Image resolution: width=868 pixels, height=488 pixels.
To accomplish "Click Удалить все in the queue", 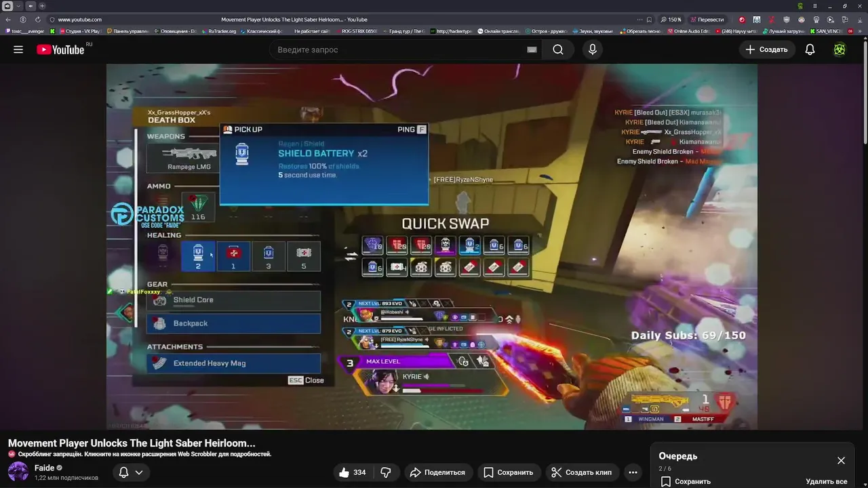I will (826, 481).
